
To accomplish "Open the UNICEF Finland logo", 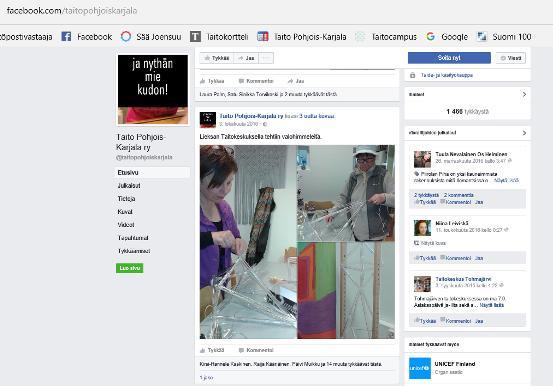I will click(x=420, y=368).
